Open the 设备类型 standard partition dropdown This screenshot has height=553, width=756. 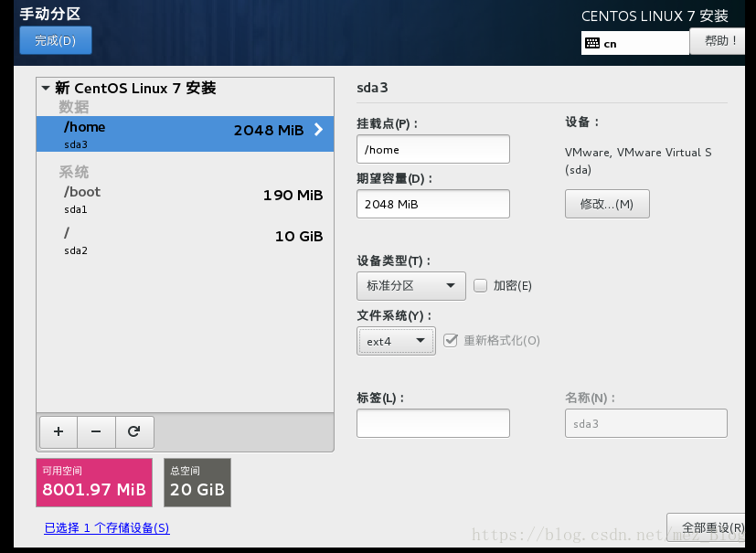pyautogui.click(x=410, y=285)
